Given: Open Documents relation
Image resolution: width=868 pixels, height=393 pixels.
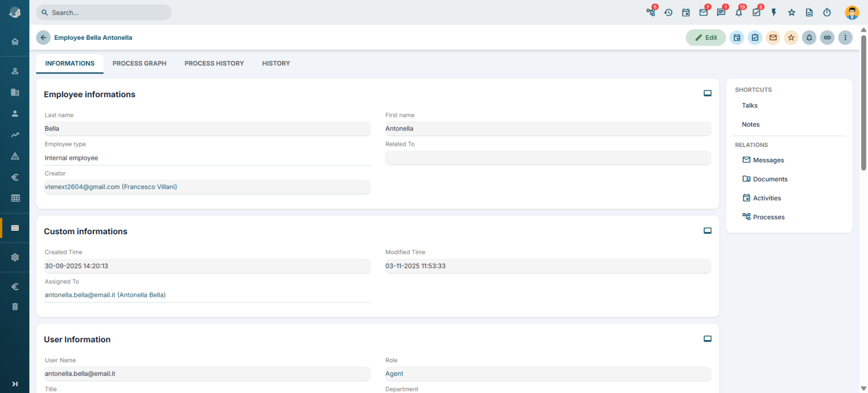Looking at the screenshot, I should (765, 179).
